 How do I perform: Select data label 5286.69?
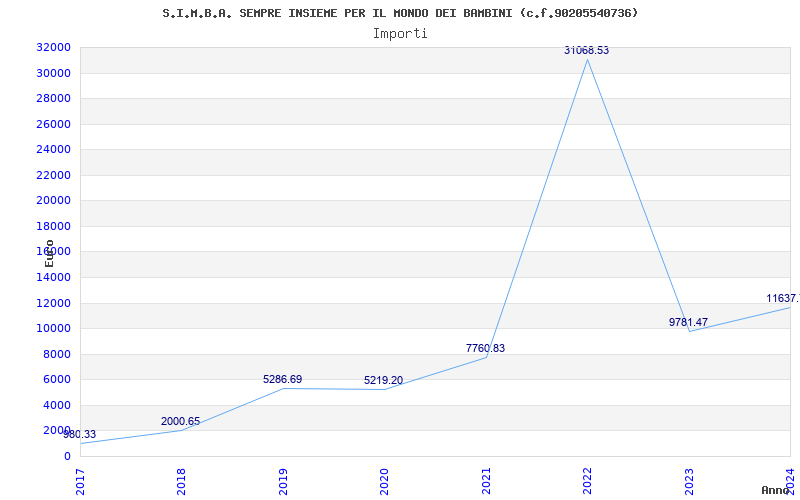click(x=283, y=380)
